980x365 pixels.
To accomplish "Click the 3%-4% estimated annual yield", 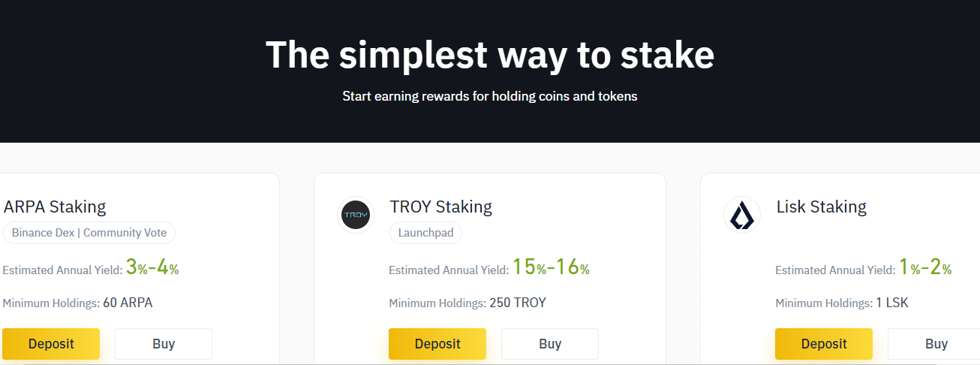I will click(x=152, y=267).
